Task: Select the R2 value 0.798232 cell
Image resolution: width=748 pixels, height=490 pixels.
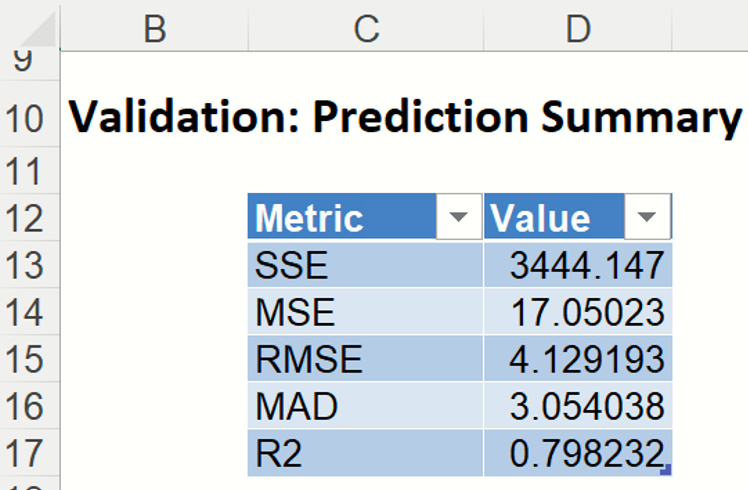Action: click(x=578, y=454)
